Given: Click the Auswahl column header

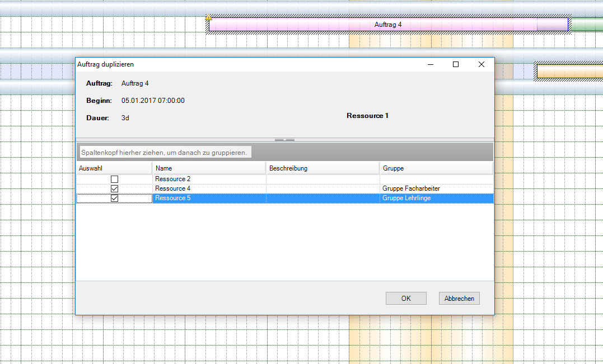Looking at the screenshot, I should [114, 168].
